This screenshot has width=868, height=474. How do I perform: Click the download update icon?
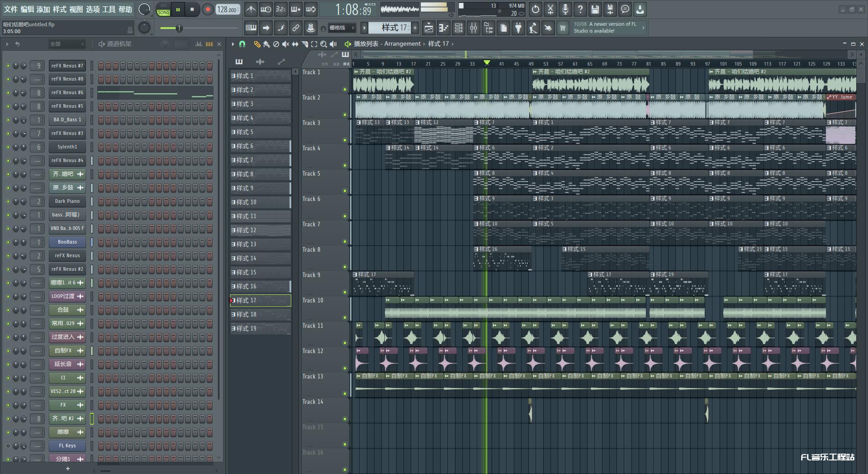click(x=640, y=9)
